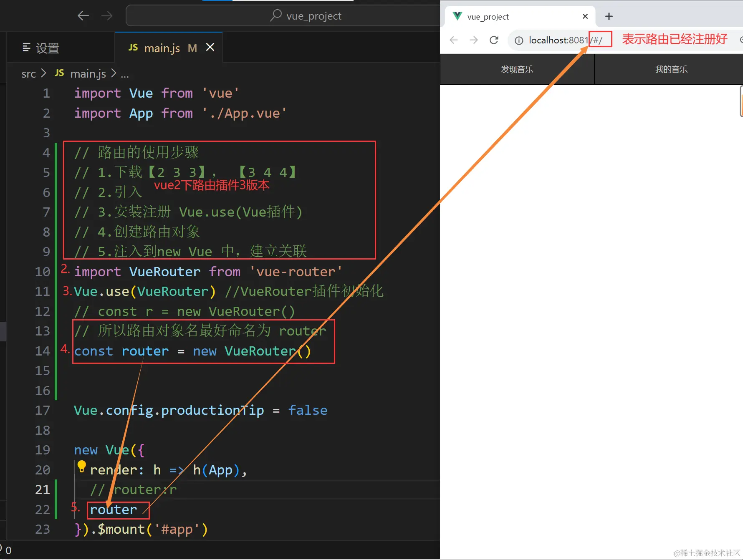This screenshot has width=743, height=560.
Task: Close the main.js editor tab
Action: pyautogui.click(x=210, y=48)
